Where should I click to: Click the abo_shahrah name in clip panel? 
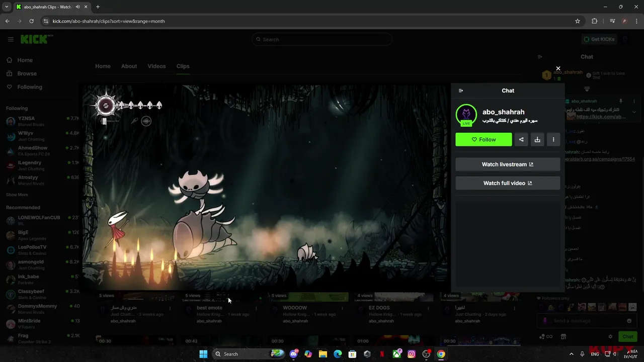[503, 112]
